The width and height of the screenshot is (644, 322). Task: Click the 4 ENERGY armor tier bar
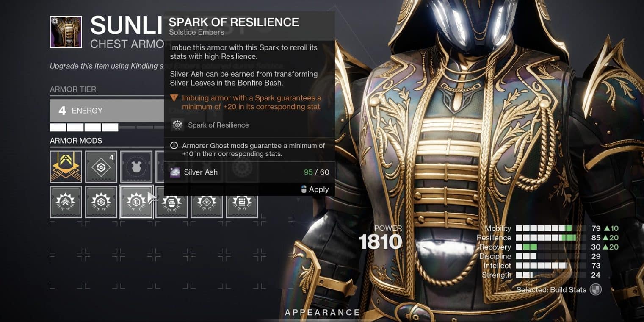click(x=107, y=111)
